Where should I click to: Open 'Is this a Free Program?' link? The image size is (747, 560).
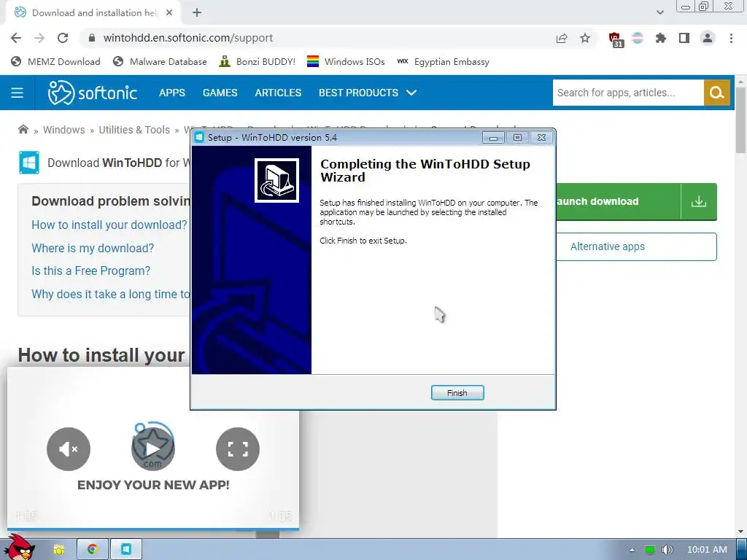pos(91,271)
